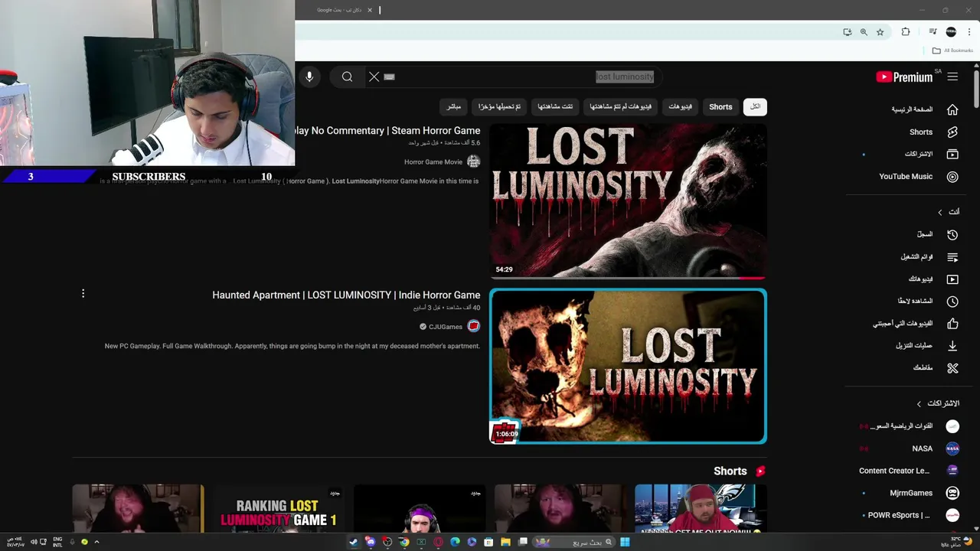Open Chrome three-dot menu
Screen dimensions: 980x551
click(x=969, y=32)
